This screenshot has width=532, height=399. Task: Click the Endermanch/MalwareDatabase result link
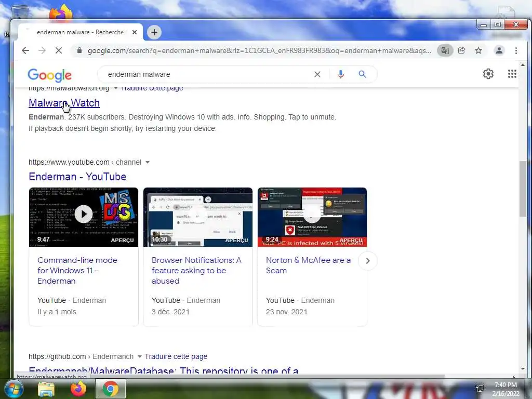pyautogui.click(x=164, y=370)
